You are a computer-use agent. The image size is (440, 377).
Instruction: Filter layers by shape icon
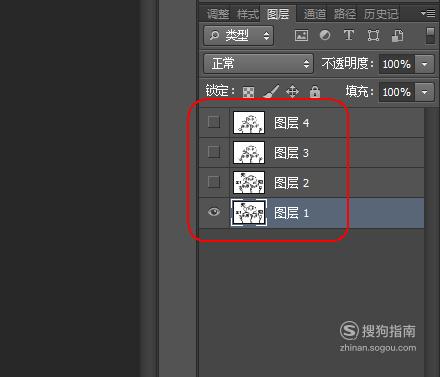(373, 36)
